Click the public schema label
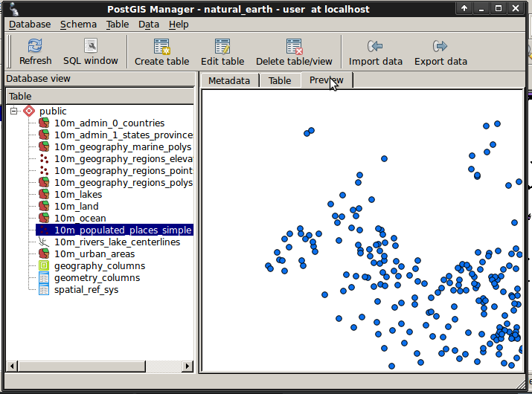532x394 pixels. pos(53,111)
